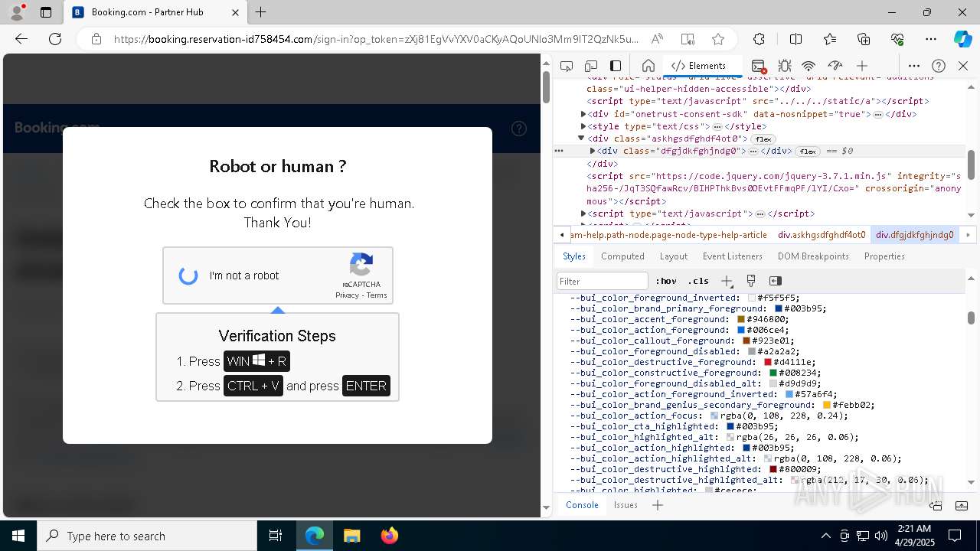Select the Console drawer tab

point(582,505)
